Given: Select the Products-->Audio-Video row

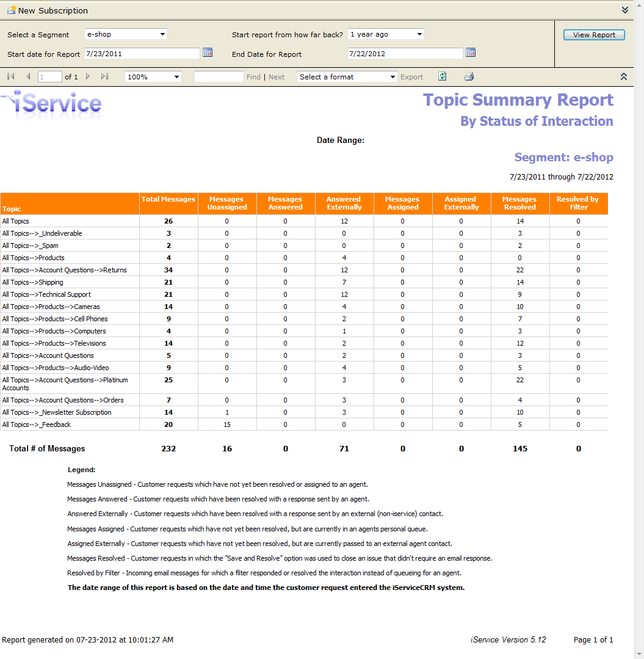Looking at the screenshot, I should click(x=304, y=367).
